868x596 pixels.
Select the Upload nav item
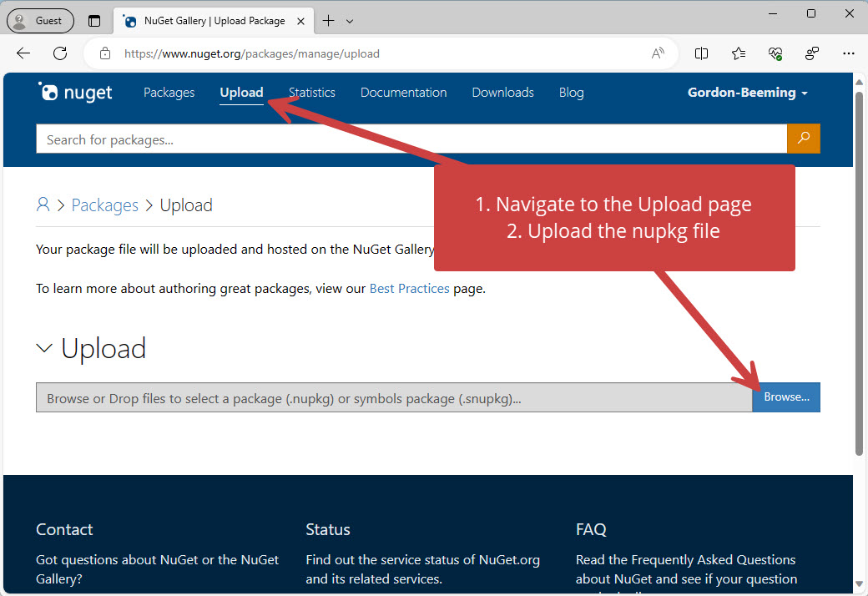(x=241, y=93)
